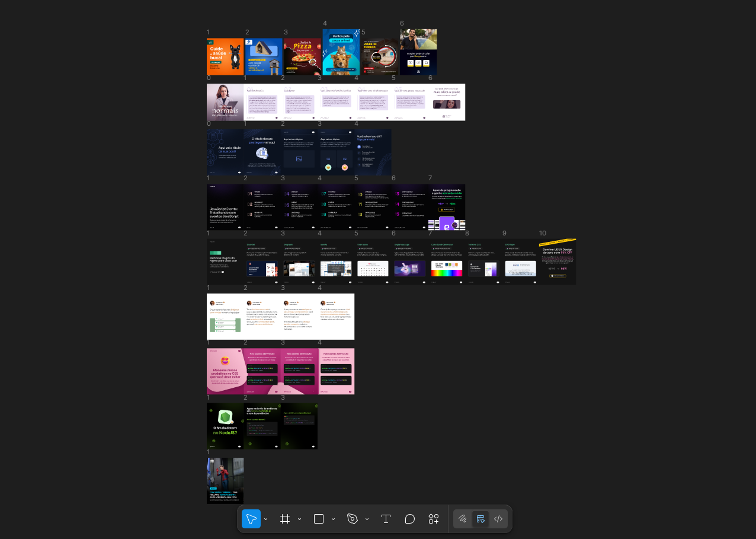This screenshot has width=756, height=539.
Task: Select the Text tool
Action: 386,519
